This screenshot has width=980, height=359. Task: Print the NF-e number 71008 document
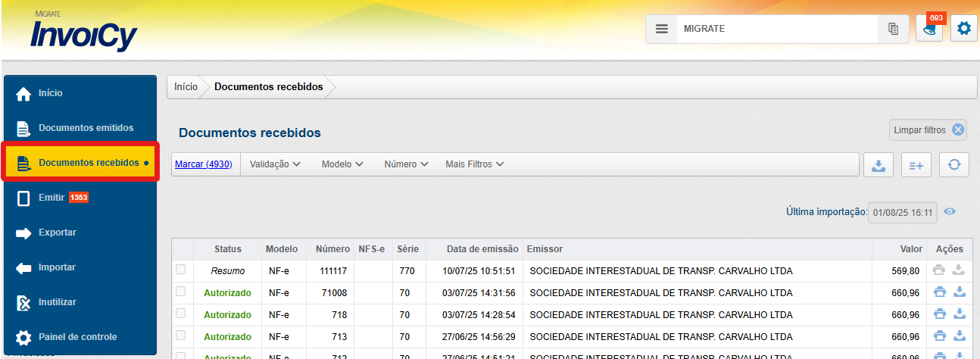click(939, 292)
